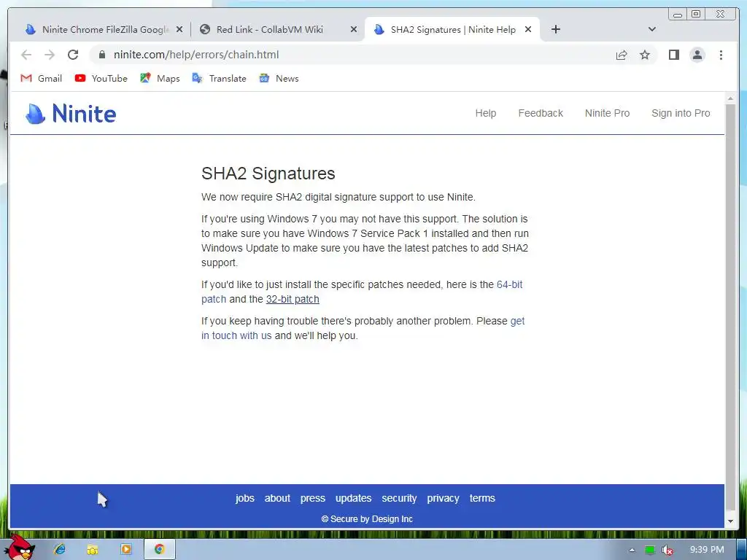Open the Angry Birds start button
The height and width of the screenshot is (560, 747).
pyautogui.click(x=19, y=548)
